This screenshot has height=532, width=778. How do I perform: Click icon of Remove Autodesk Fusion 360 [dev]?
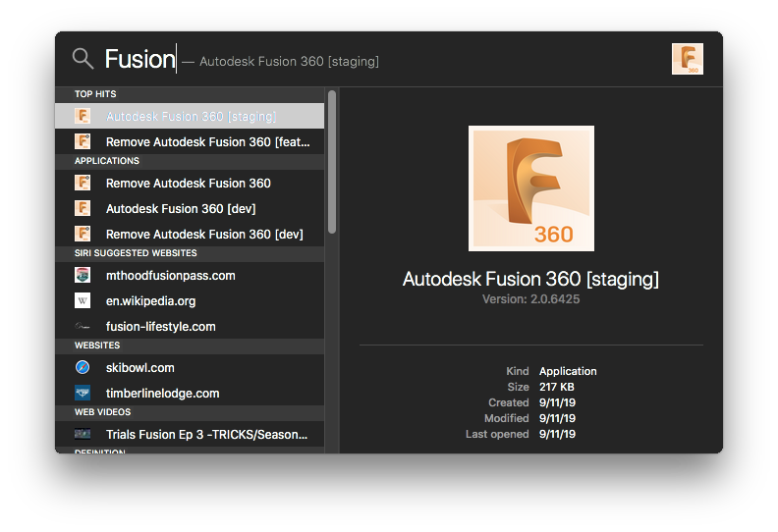pyautogui.click(x=83, y=234)
